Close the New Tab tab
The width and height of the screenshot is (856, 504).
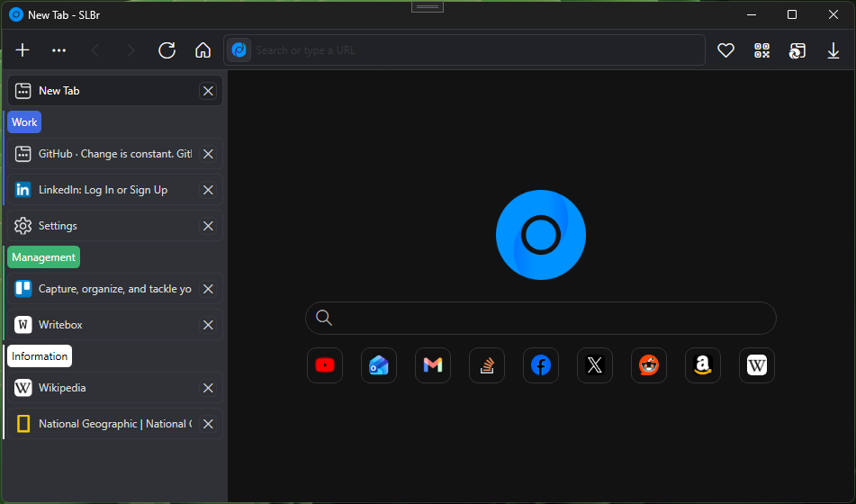pos(208,91)
